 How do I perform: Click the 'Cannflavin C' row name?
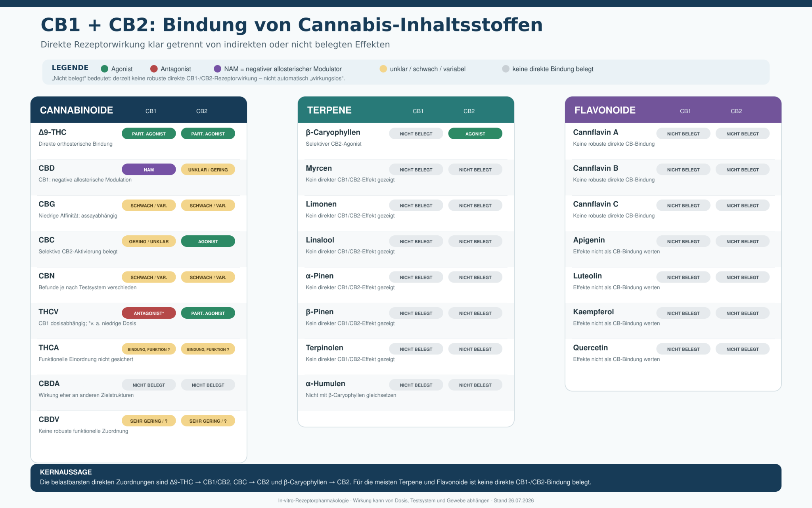coord(596,204)
